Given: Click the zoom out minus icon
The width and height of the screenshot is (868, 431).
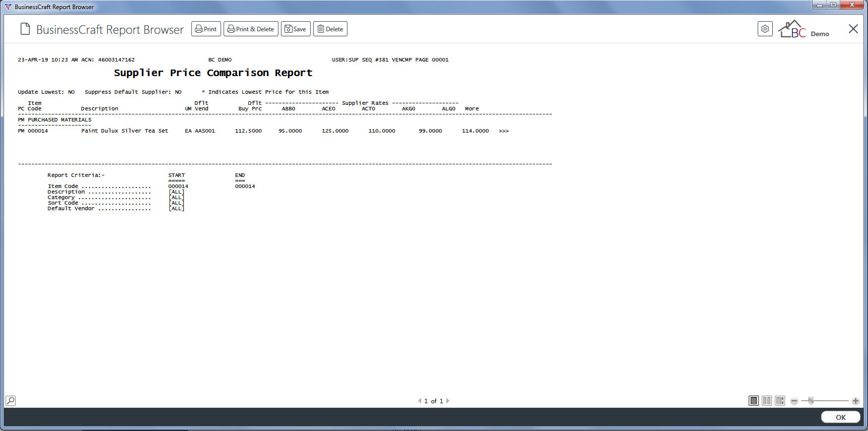Looking at the screenshot, I should click(794, 401).
